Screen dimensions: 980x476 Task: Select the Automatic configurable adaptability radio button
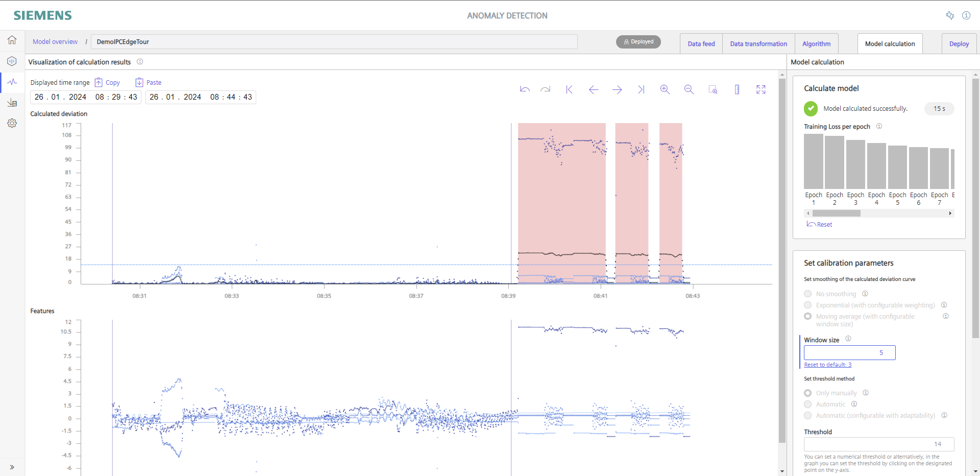click(x=807, y=415)
